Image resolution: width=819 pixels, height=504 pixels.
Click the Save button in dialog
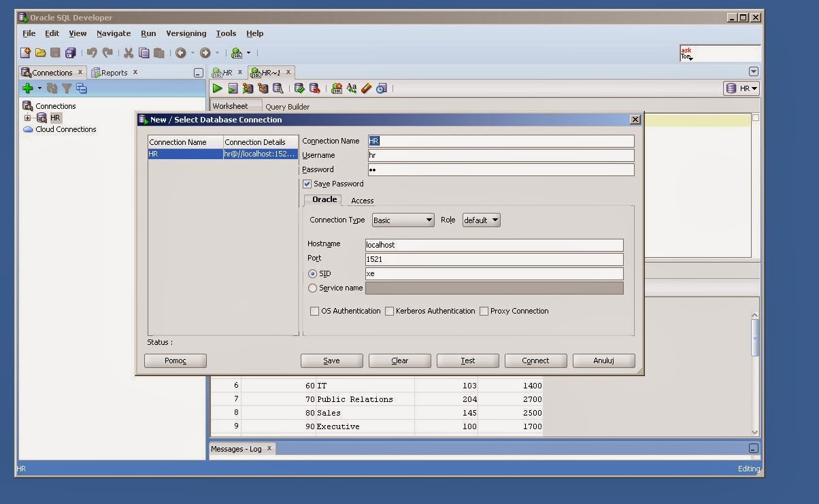coord(331,361)
